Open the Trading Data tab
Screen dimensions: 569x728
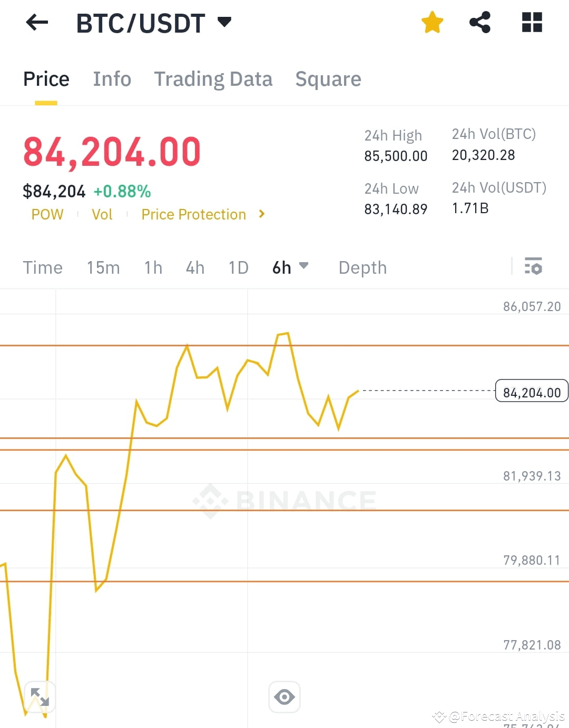pyautogui.click(x=213, y=79)
